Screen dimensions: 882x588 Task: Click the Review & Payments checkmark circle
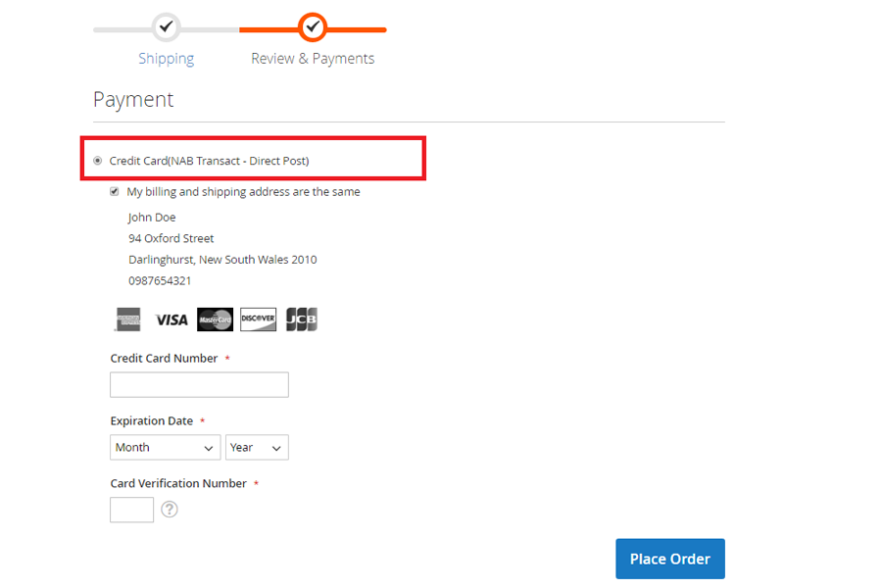pos(313,27)
